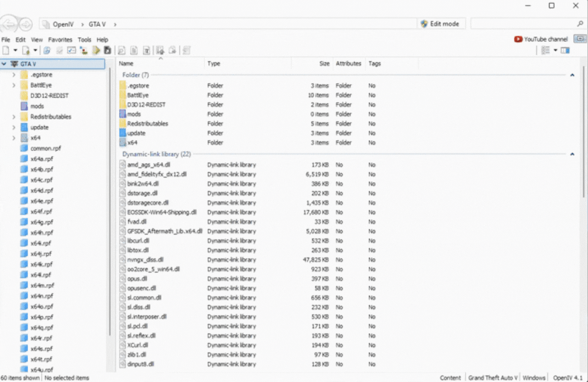Click the amd_ags_x64.dll file icon
The image size is (588, 382).
(123, 165)
